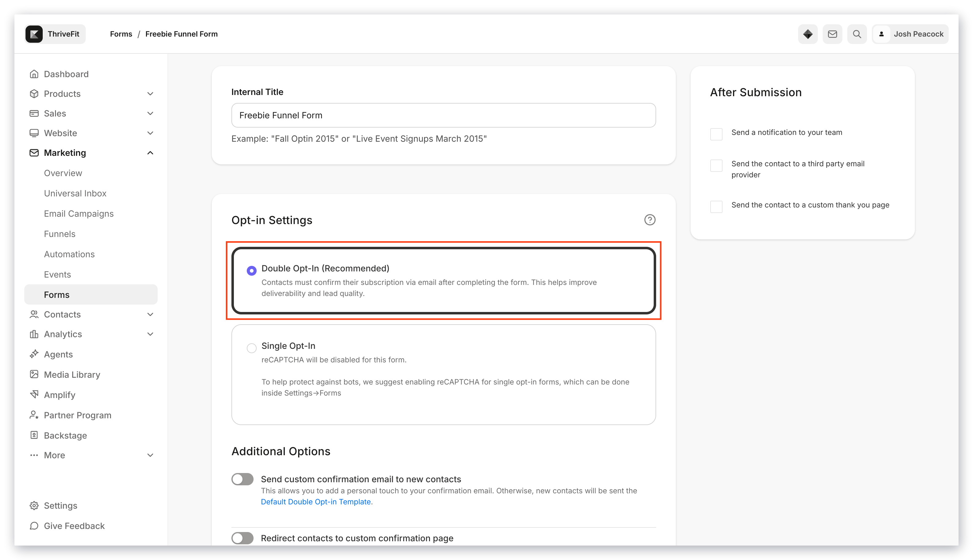Click the More ellipsis icon
This screenshot has height=560, width=973.
(34, 455)
